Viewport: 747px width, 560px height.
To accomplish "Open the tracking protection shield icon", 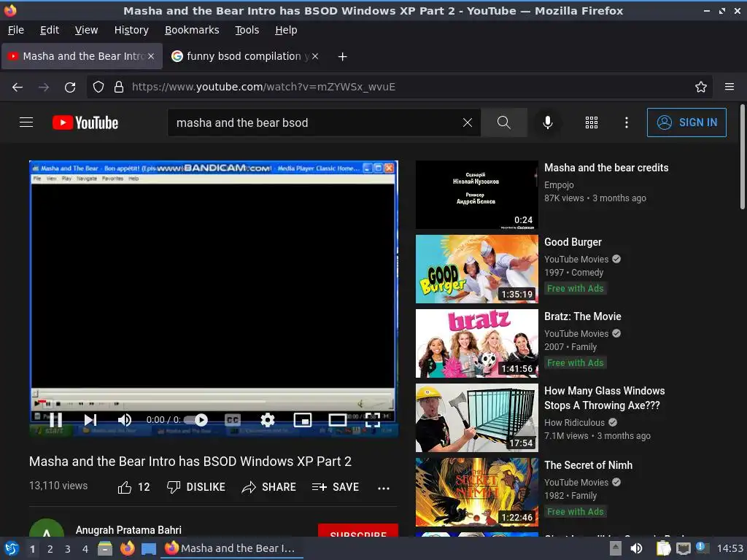I will click(98, 87).
